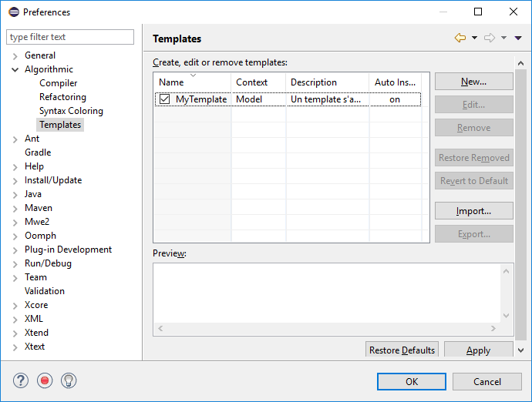The height and width of the screenshot is (402, 532).
Task: Expand the Xtext tree node
Action: click(x=15, y=347)
